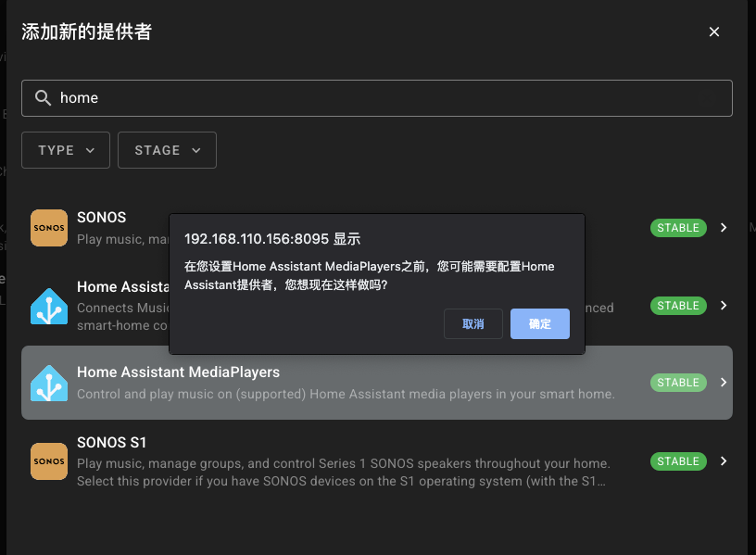Open Home Assistant provider via chevron
This screenshot has width=756, height=555.
724,305
